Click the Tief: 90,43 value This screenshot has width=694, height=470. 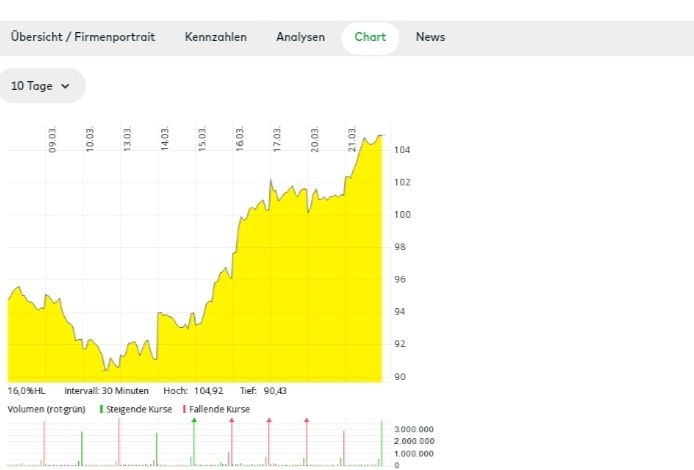[x=263, y=391]
